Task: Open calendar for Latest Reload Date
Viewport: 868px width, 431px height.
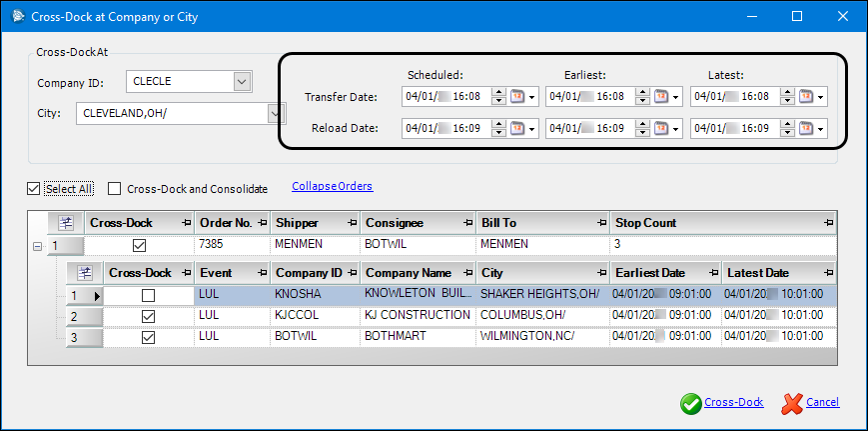Action: click(x=805, y=128)
